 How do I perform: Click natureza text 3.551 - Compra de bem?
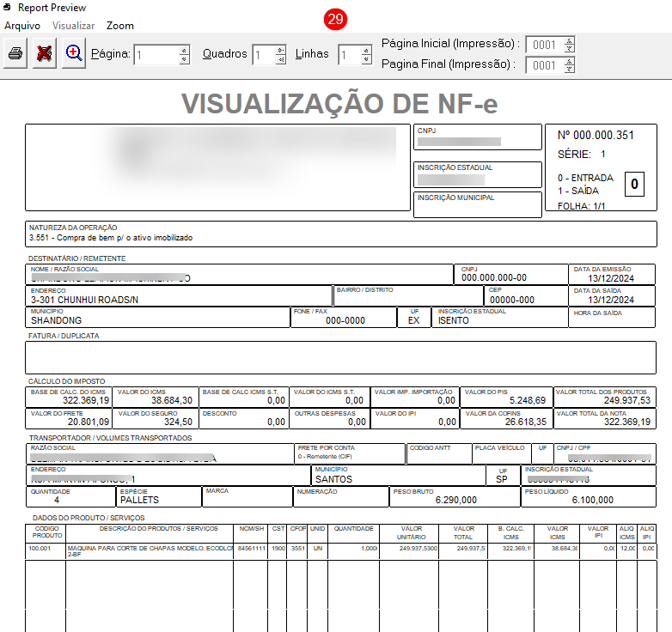(111, 238)
